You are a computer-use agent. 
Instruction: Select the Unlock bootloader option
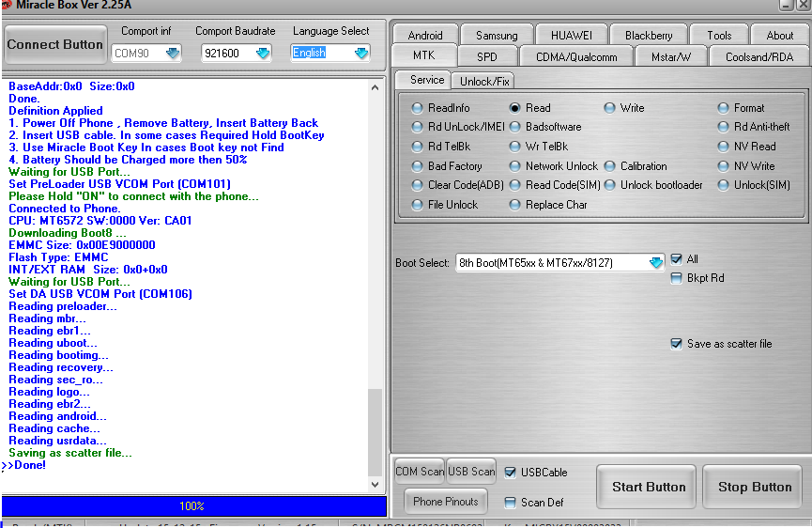(x=653, y=185)
